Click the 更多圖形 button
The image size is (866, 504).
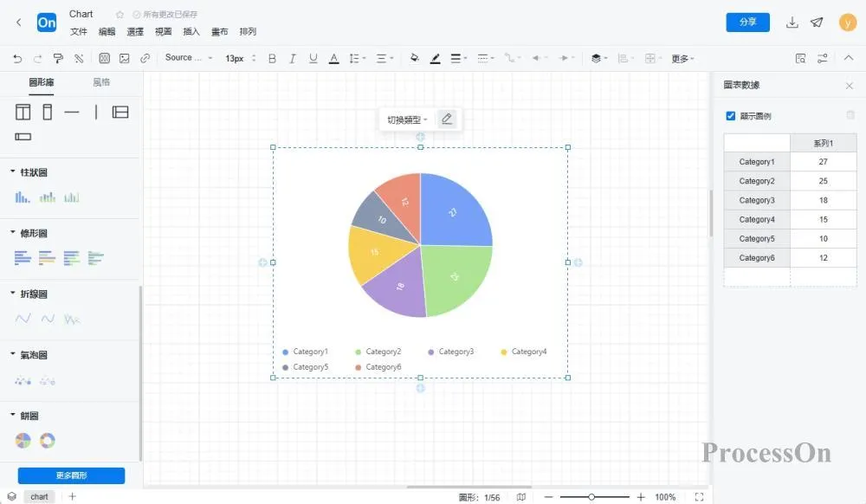[71, 475]
